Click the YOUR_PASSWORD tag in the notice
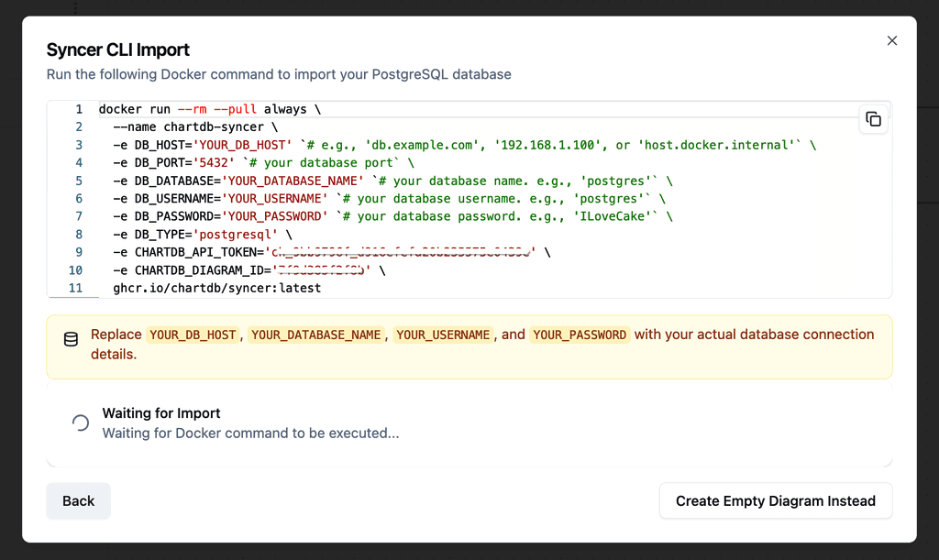The image size is (939, 560). click(x=580, y=335)
